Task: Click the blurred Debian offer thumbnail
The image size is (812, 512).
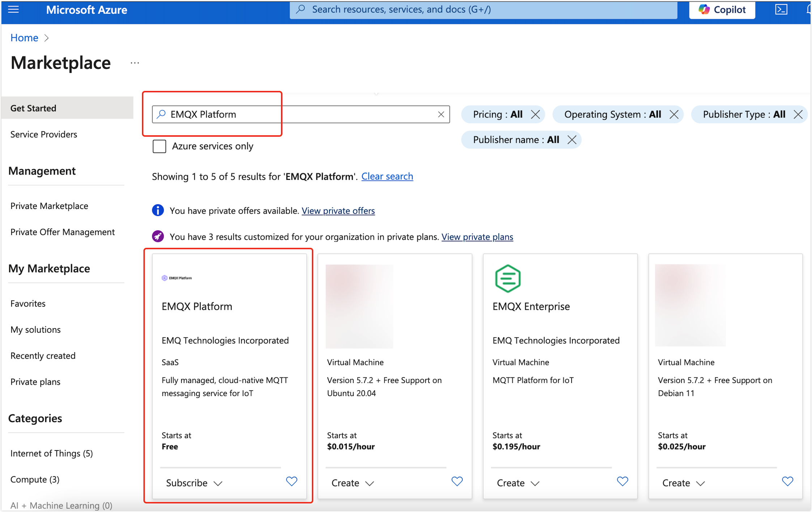Action: tap(690, 305)
